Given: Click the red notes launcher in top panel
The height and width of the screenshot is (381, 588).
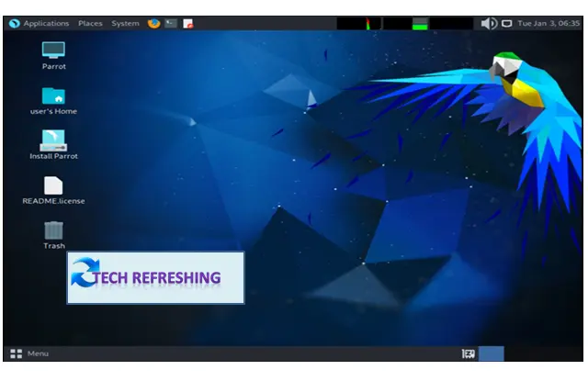Looking at the screenshot, I should 188,23.
